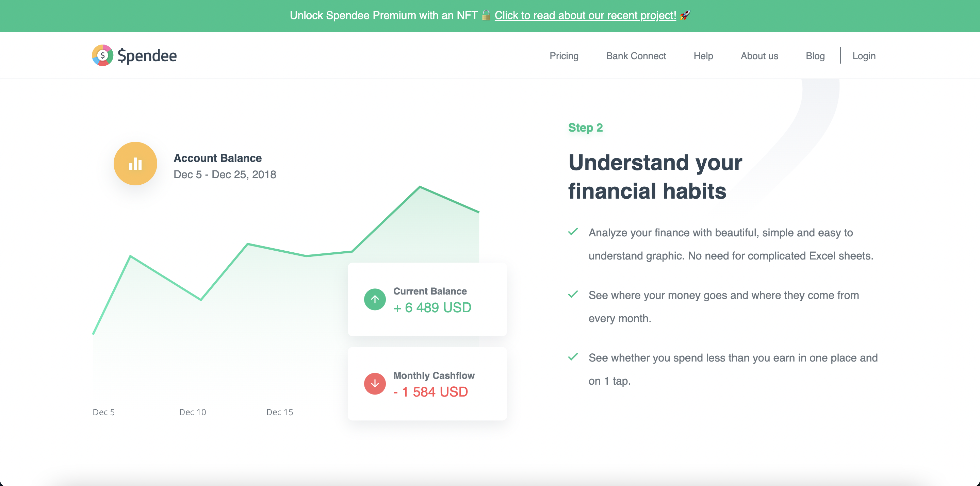This screenshot has width=980, height=486.
Task: Click the 'every month.' text line
Action: [x=620, y=318]
